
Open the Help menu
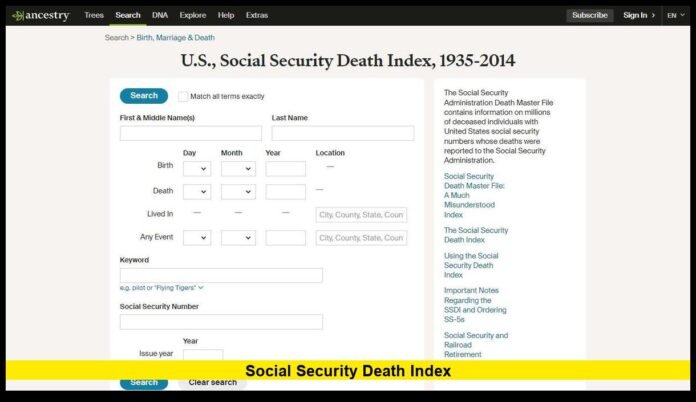point(225,15)
